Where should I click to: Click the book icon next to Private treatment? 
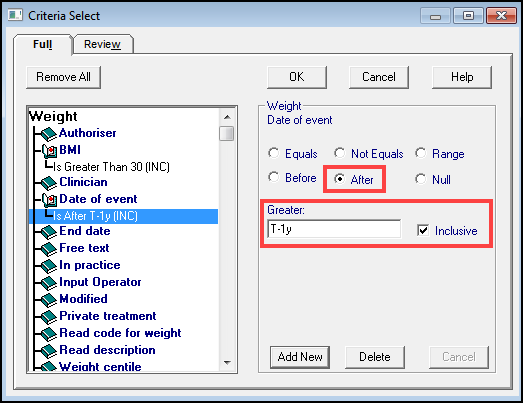click(x=49, y=317)
